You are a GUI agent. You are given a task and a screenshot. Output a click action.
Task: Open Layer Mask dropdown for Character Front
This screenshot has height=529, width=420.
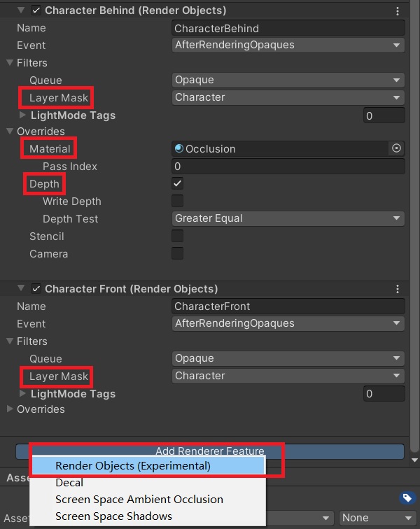(288, 376)
